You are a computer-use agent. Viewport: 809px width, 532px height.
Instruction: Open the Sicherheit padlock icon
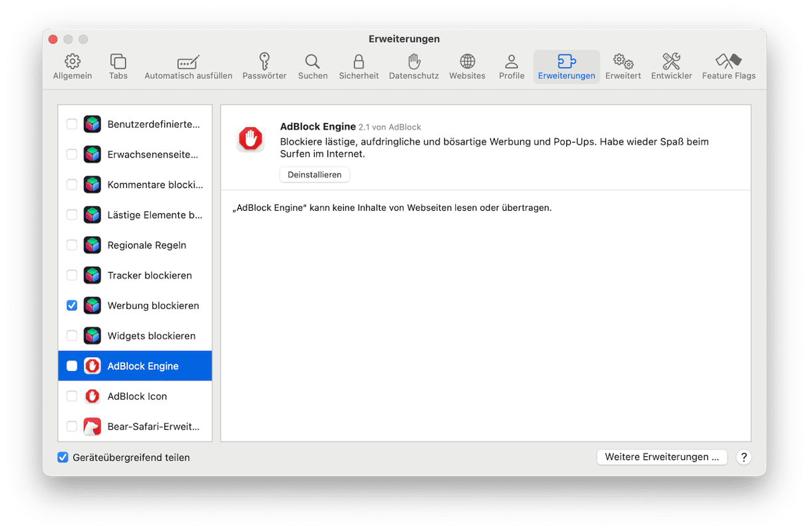359,61
